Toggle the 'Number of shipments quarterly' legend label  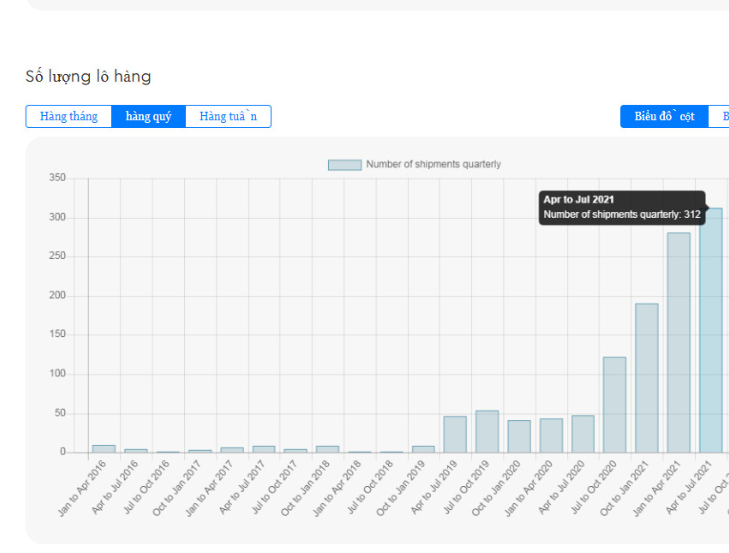point(433,165)
